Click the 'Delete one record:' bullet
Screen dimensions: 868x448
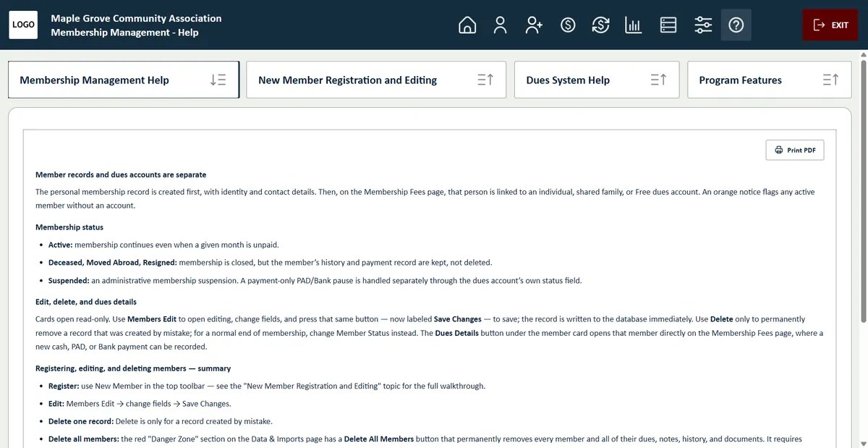point(161,421)
